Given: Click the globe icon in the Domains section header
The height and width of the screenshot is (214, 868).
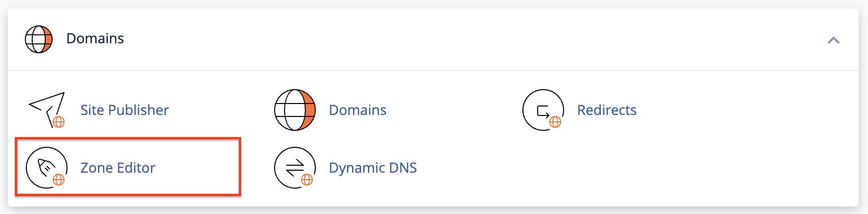Looking at the screenshot, I should pyautogui.click(x=39, y=39).
